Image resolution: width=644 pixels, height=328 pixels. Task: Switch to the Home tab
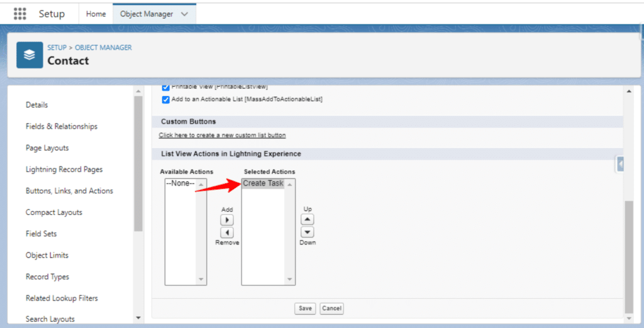pos(96,14)
